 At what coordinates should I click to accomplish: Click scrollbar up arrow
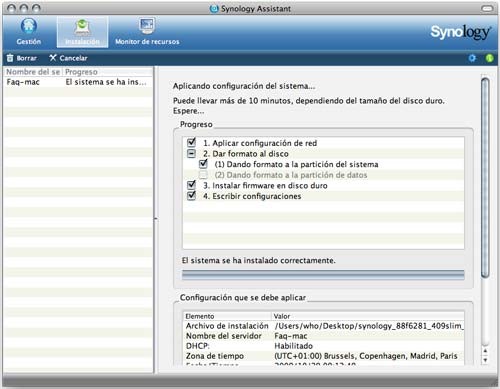click(485, 351)
